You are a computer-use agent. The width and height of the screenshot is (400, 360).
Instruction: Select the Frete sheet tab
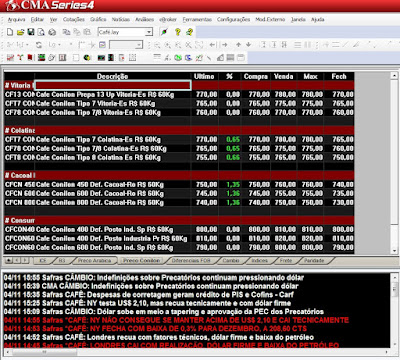286,260
